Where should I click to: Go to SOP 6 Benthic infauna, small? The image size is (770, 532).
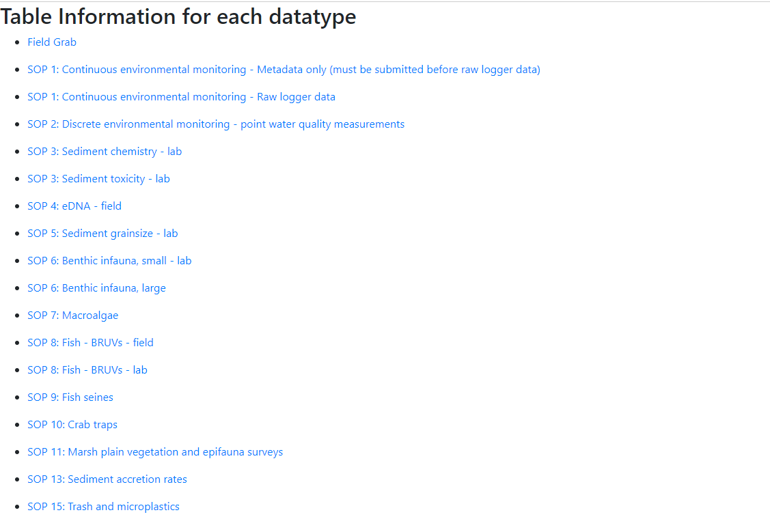[x=109, y=261]
